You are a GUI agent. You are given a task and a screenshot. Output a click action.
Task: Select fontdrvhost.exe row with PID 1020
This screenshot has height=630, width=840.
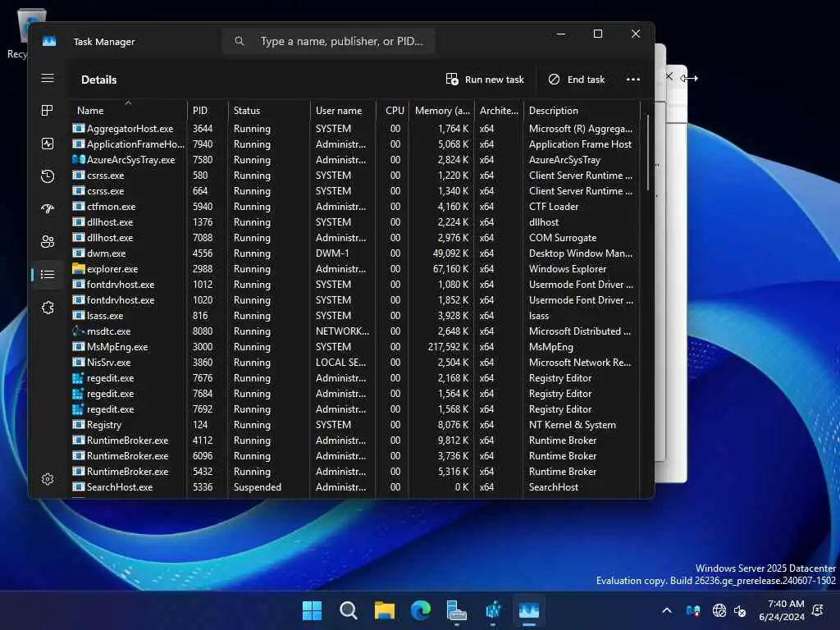354,300
